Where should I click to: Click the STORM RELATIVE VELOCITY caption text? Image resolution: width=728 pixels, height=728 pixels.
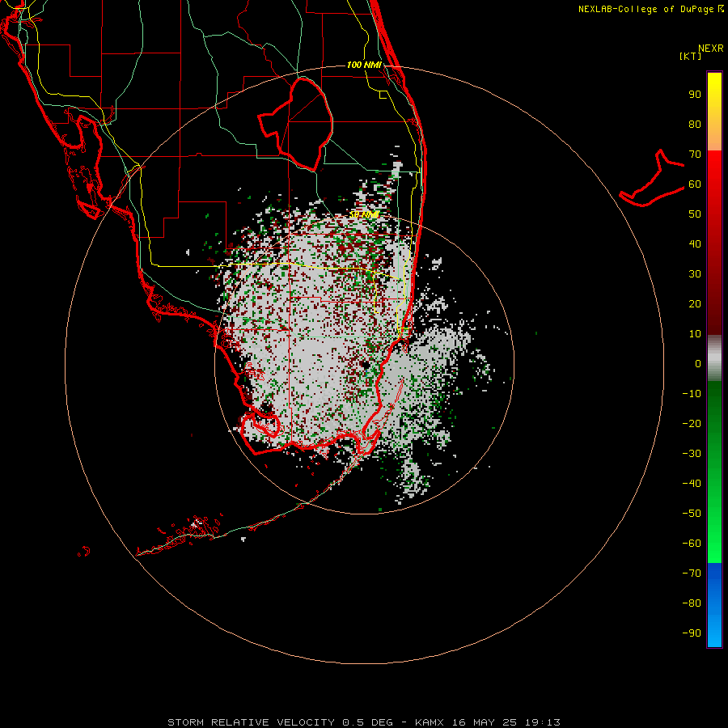253,722
